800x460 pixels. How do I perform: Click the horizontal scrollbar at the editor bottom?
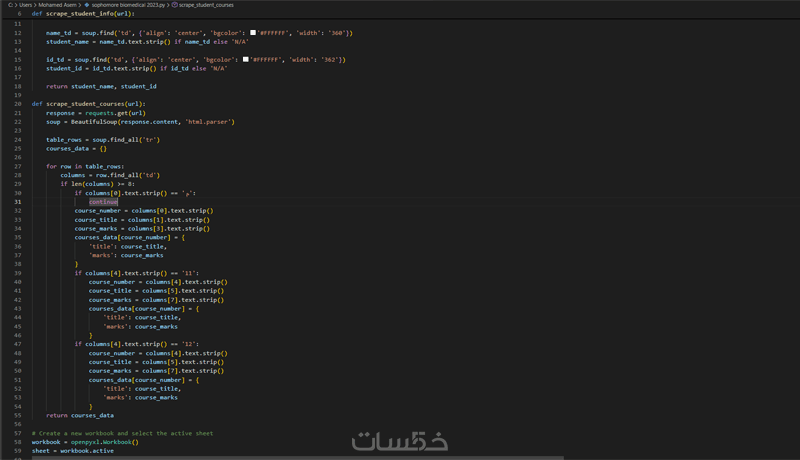coord(298,458)
